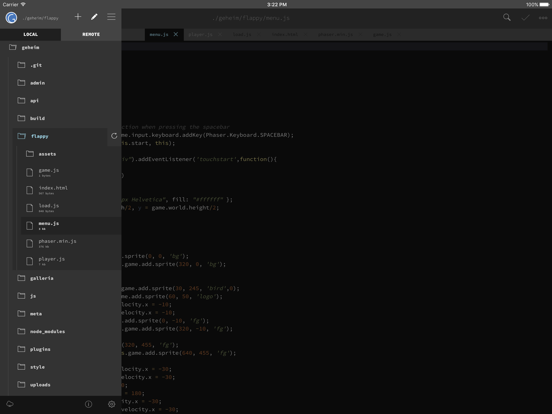Open the hamburger list menu icon
The image size is (552, 414).
click(x=111, y=17)
